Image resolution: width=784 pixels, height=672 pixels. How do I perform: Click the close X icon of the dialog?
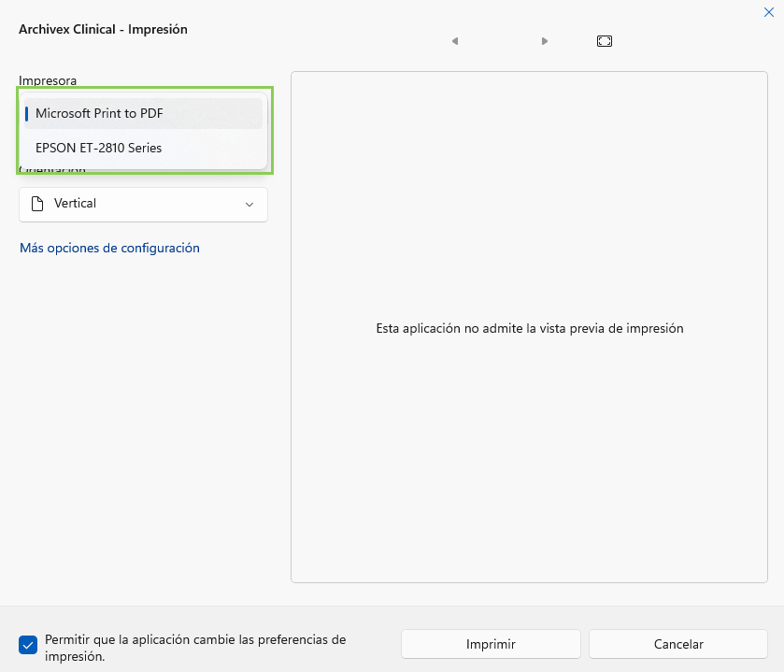click(x=769, y=12)
